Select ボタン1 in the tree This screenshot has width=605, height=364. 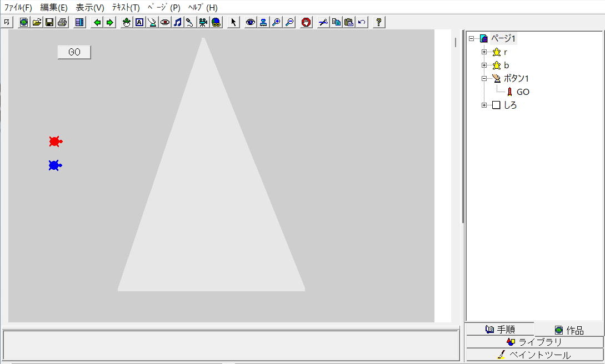(x=516, y=79)
